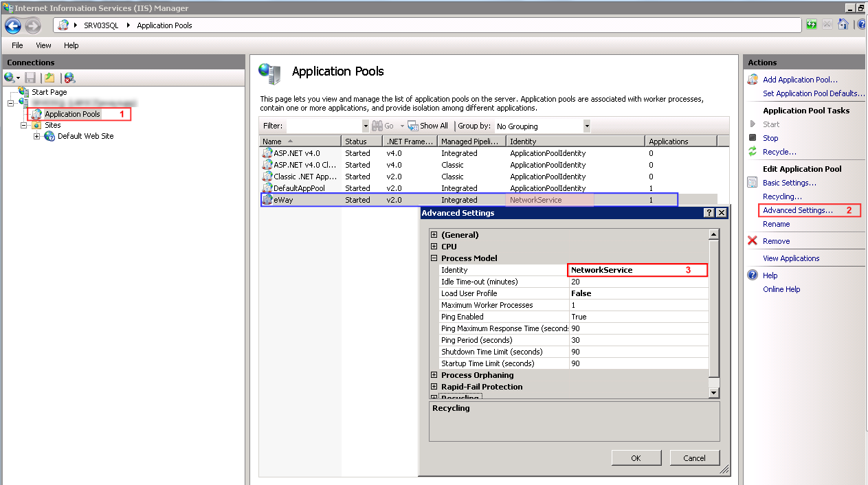Select the Start Page tree item
868x485 pixels.
(49, 92)
